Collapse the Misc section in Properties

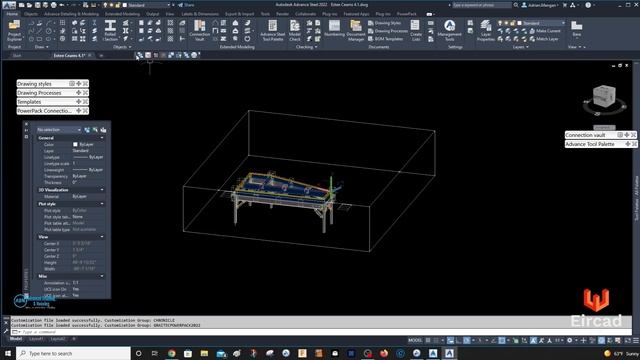point(102,276)
